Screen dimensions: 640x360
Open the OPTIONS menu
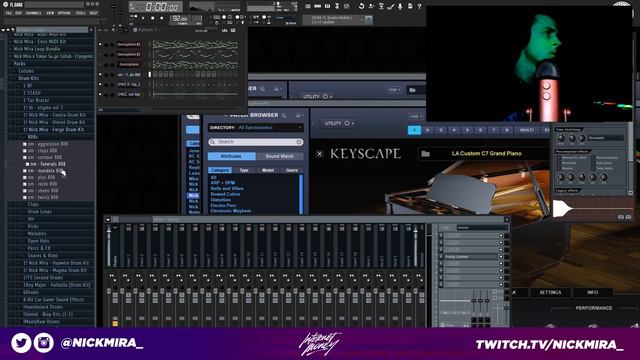[64, 13]
